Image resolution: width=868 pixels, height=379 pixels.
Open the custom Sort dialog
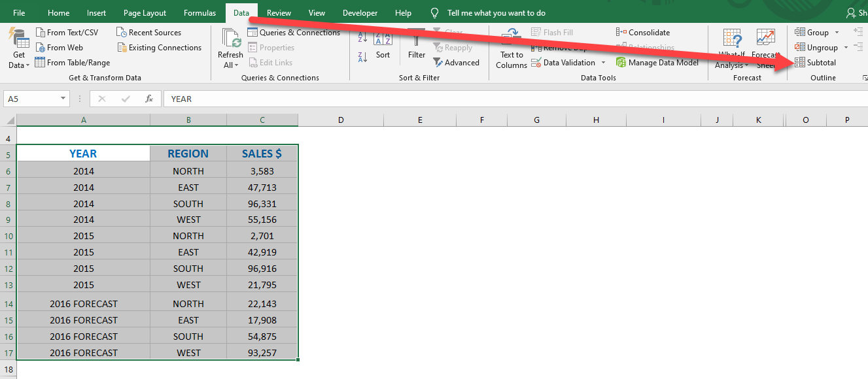pos(383,44)
